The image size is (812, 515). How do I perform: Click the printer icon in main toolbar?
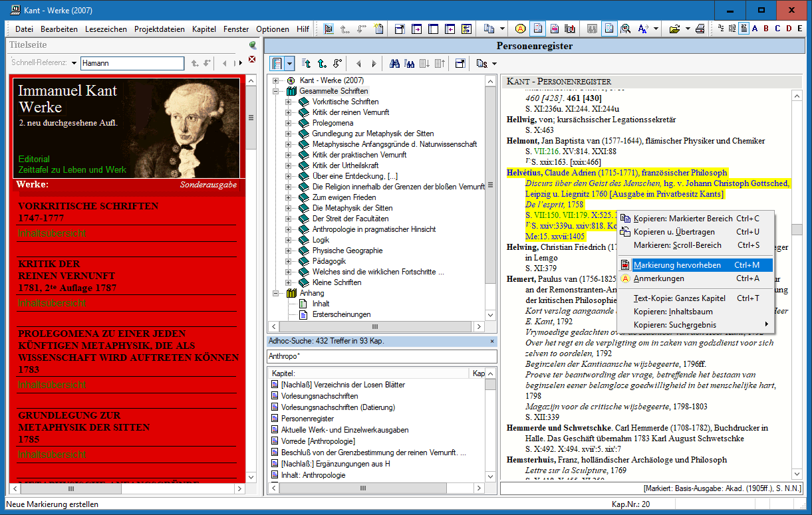click(700, 29)
